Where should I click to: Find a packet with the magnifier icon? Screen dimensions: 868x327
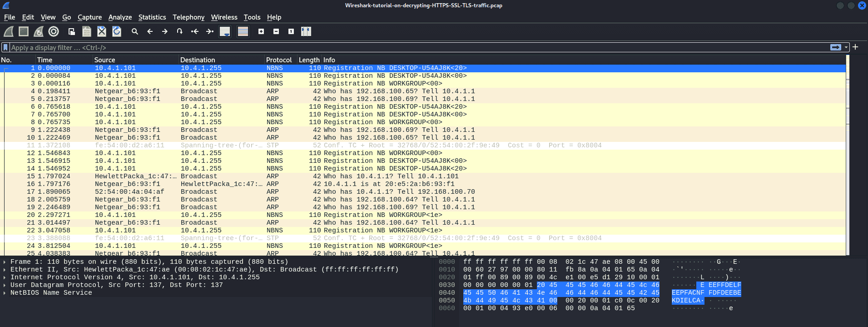[x=135, y=31]
